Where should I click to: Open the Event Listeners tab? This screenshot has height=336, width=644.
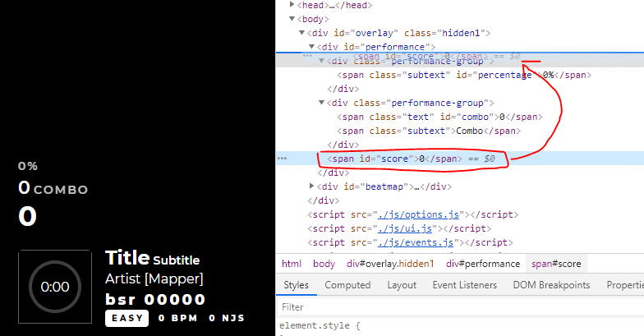point(465,285)
